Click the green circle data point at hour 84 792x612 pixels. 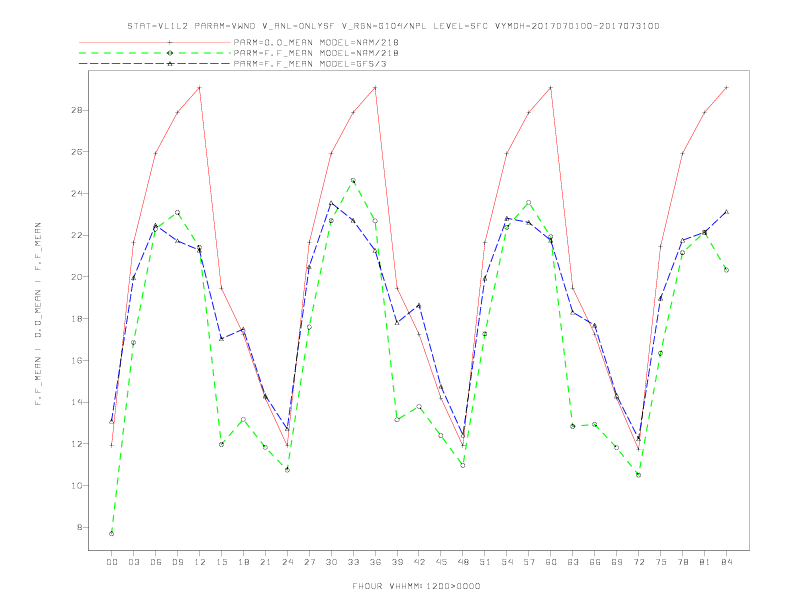point(726,270)
